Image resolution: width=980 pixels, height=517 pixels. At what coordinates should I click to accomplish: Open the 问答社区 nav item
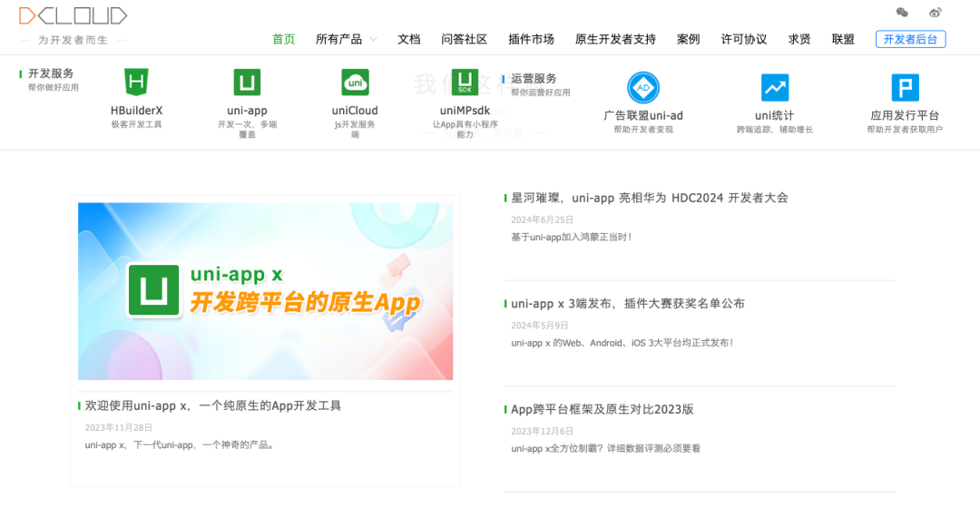[x=464, y=39]
